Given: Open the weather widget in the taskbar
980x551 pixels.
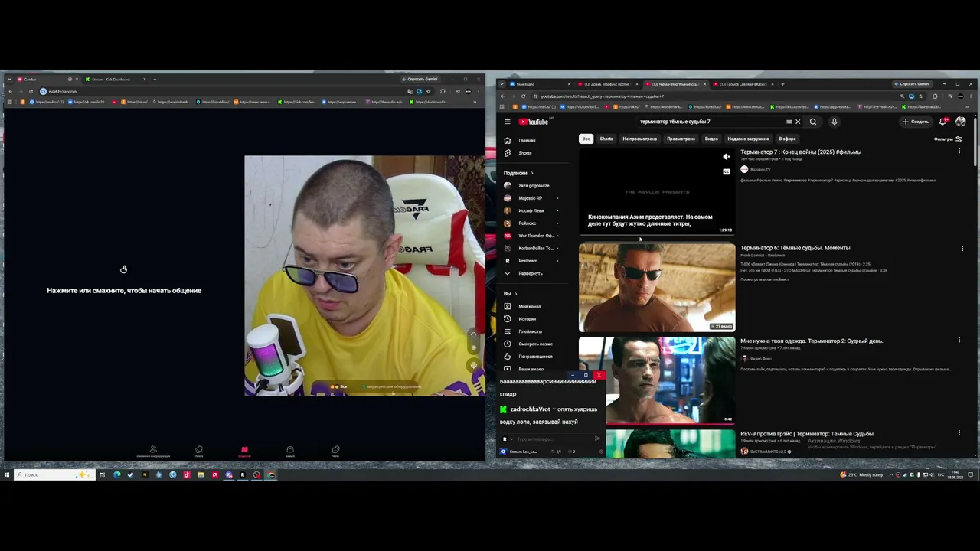Looking at the screenshot, I should pos(863,474).
